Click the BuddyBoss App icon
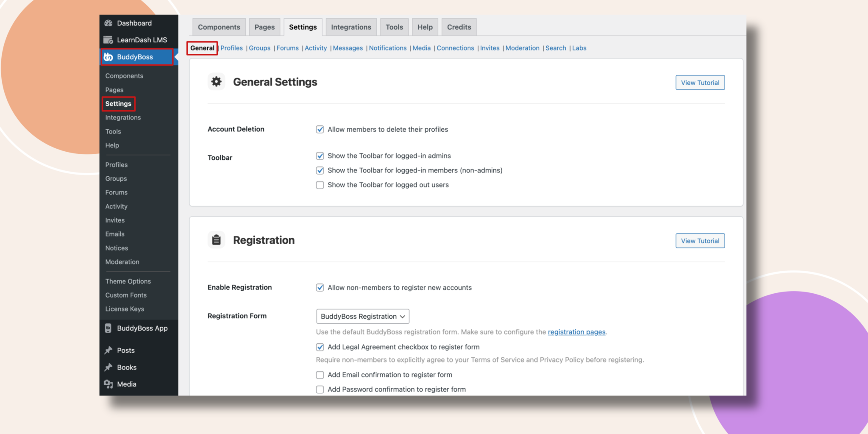 coord(108,328)
